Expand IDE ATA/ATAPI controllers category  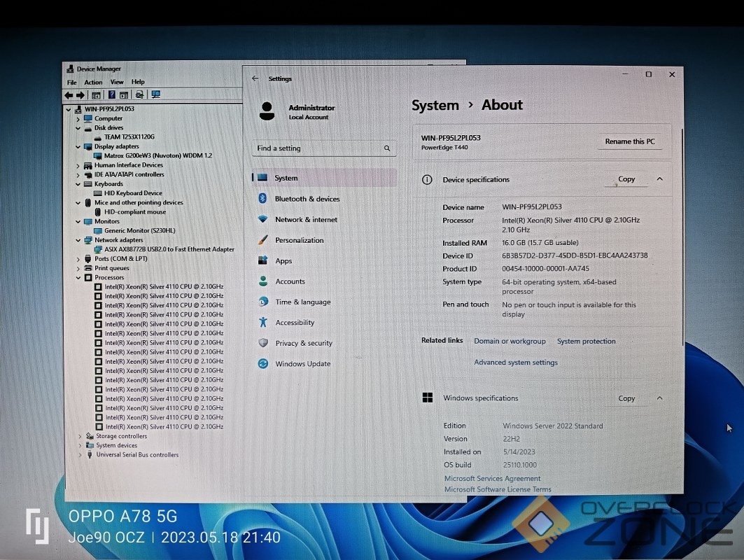(x=78, y=174)
